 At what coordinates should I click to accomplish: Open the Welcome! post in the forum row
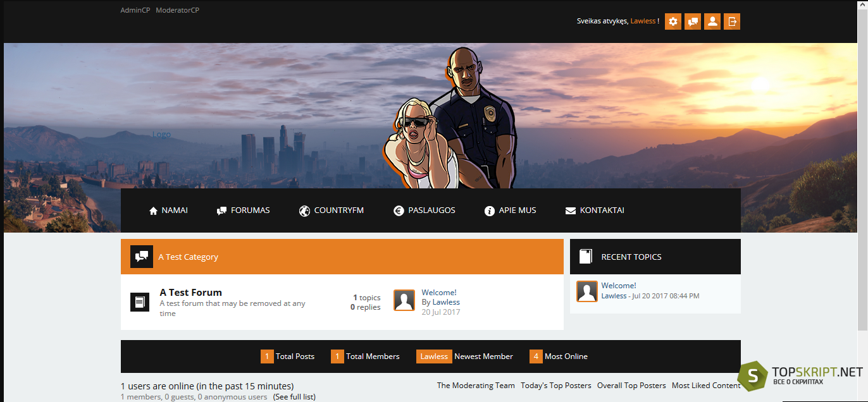click(x=439, y=293)
